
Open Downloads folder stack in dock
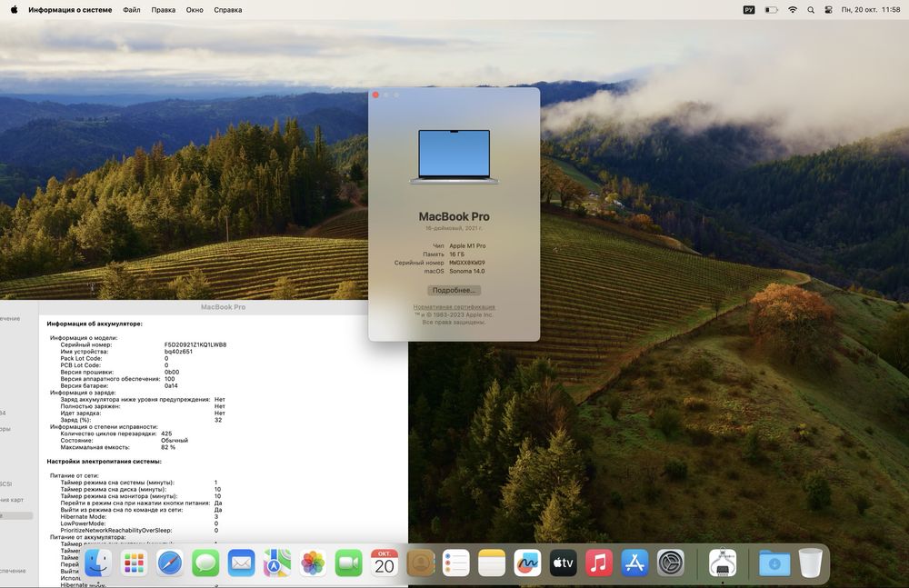coord(774,563)
